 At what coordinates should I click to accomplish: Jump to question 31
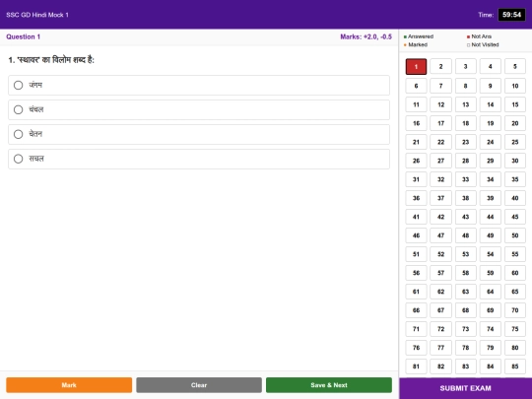(416, 179)
